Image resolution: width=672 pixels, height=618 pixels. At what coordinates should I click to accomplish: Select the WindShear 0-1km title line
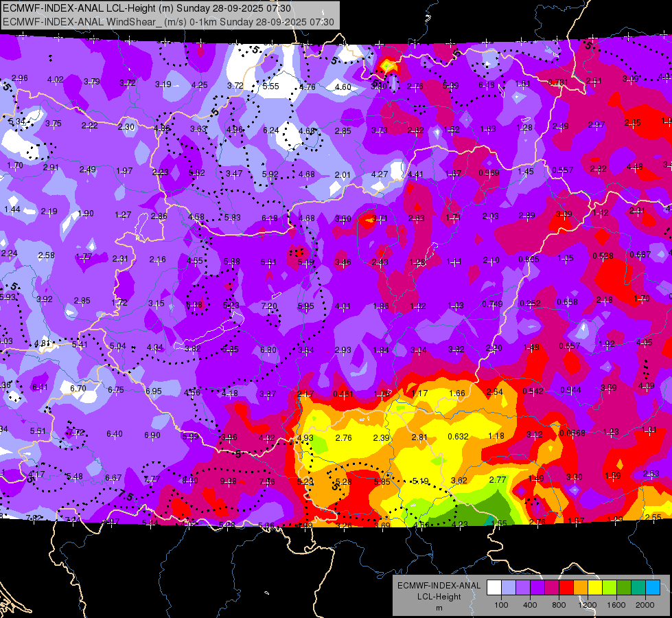(168, 22)
